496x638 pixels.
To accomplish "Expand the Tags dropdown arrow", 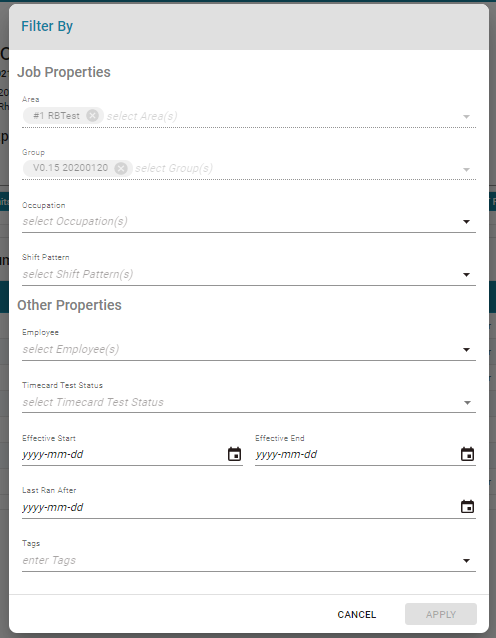I will (467, 561).
